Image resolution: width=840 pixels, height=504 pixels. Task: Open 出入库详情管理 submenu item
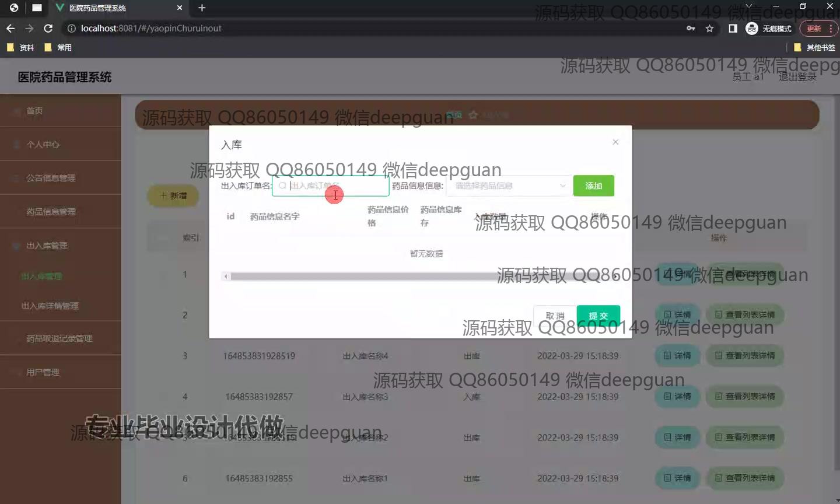click(50, 306)
